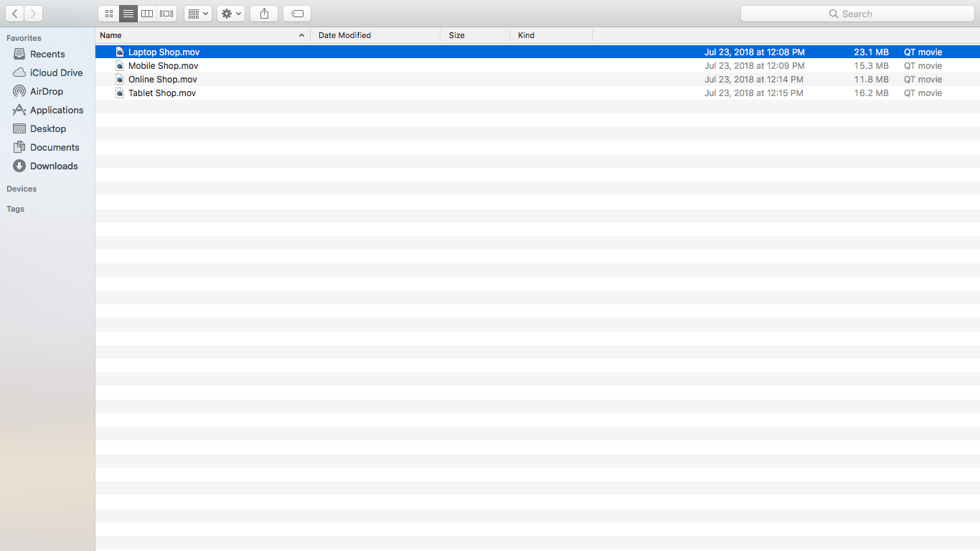Click the Favorites section header
Screen dimensions: 980x551
pyautogui.click(x=24, y=38)
